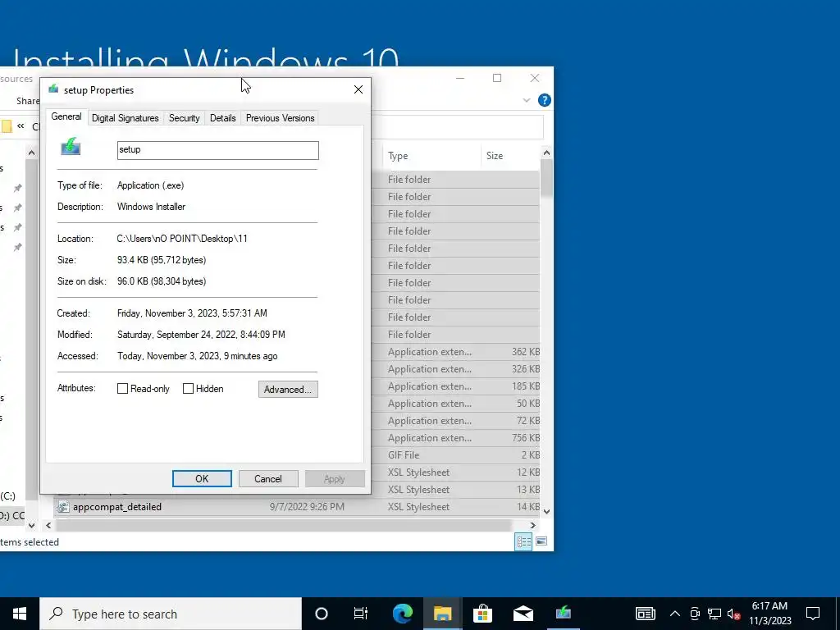Sort by the Size column header
The height and width of the screenshot is (630, 840).
(x=510, y=156)
